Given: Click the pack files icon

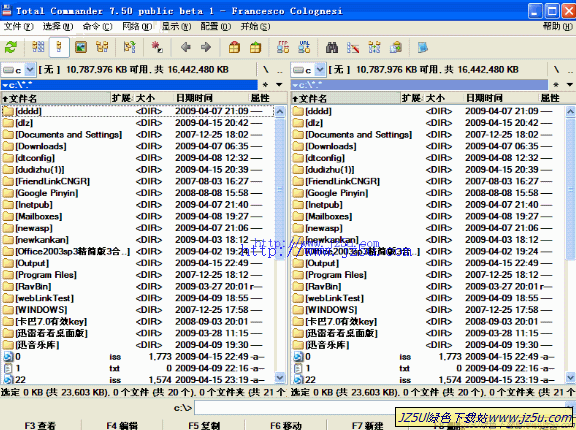Looking at the screenshot, I should click(x=234, y=47).
